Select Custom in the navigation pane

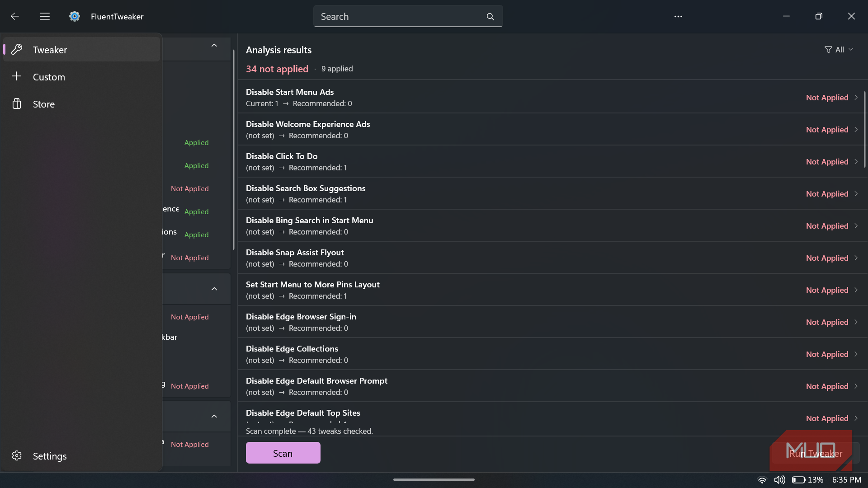pos(82,76)
